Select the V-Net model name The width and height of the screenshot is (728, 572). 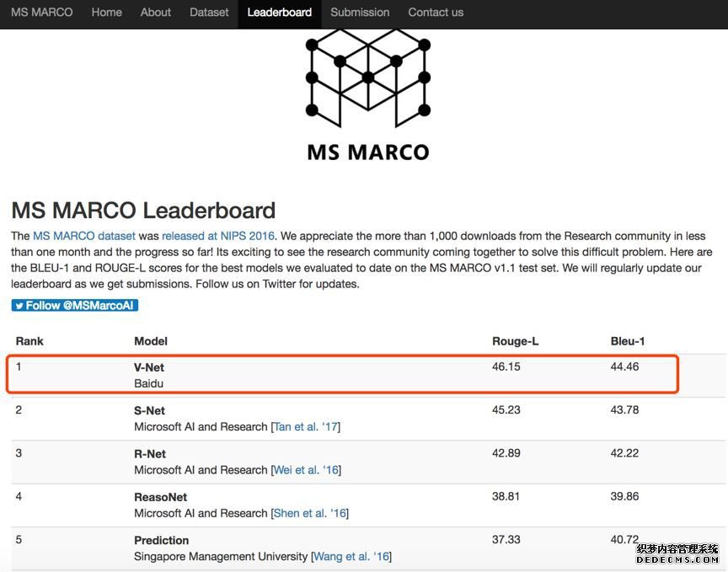pos(149,367)
